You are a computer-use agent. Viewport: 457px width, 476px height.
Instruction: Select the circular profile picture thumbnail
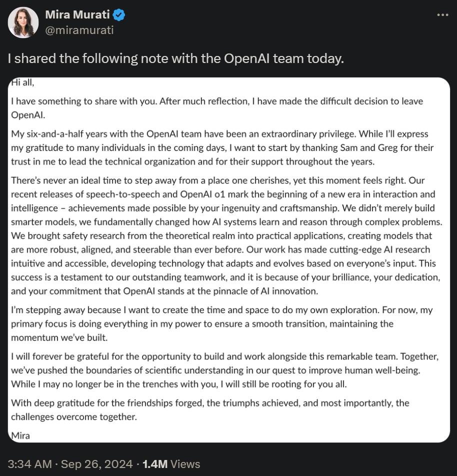(x=23, y=22)
